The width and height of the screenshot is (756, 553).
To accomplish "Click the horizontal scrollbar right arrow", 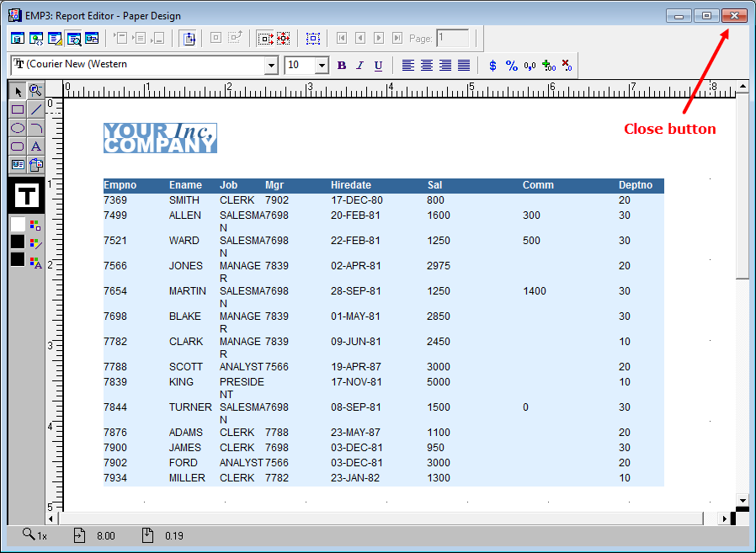I will click(x=724, y=518).
